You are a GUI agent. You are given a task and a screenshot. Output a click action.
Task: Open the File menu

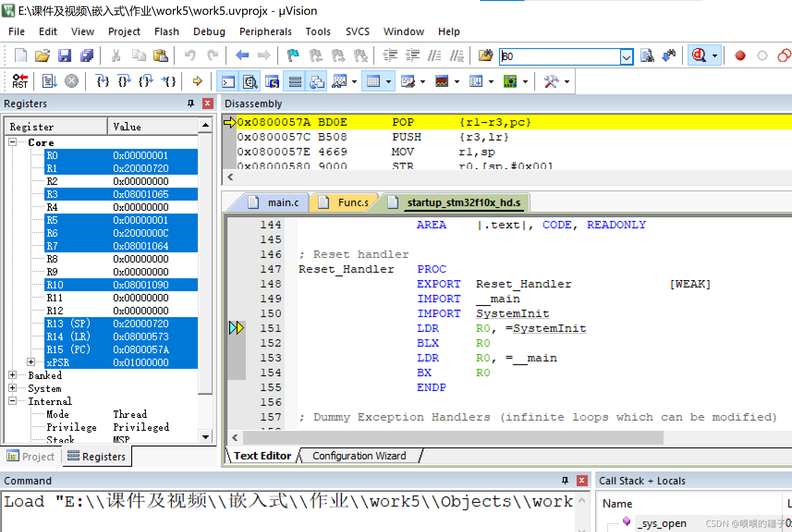point(17,31)
